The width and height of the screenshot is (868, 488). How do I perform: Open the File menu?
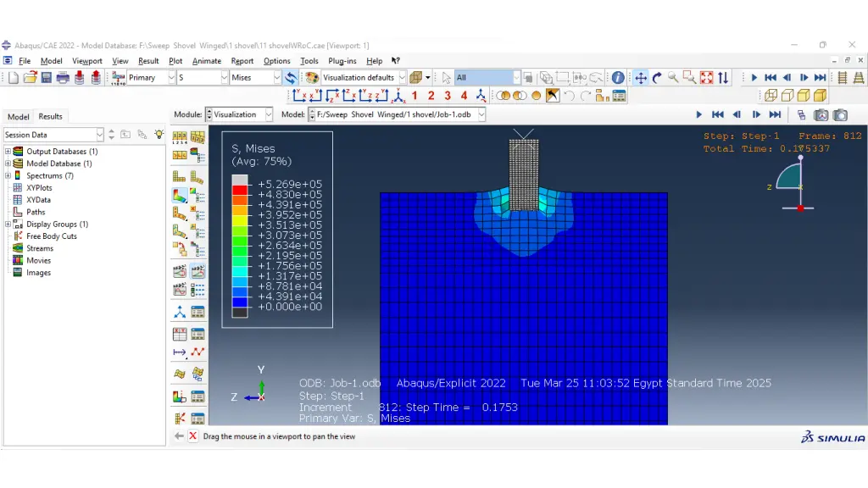point(25,61)
